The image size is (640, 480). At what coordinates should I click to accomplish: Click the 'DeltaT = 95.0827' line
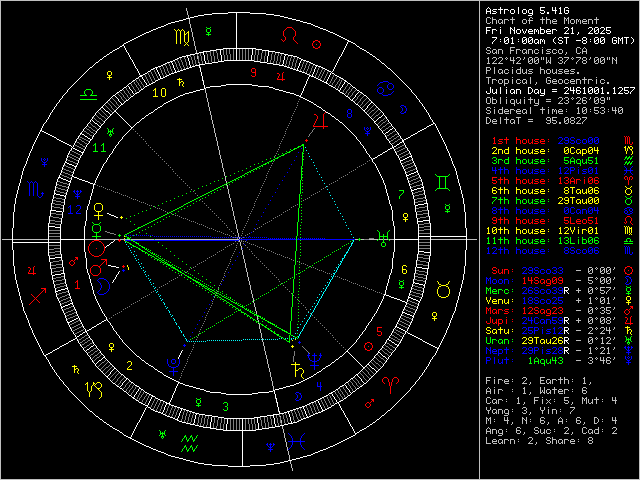(536, 121)
